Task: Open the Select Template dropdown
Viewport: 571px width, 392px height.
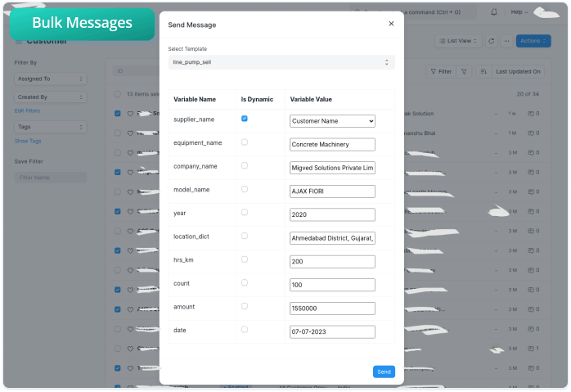Action: click(x=281, y=62)
